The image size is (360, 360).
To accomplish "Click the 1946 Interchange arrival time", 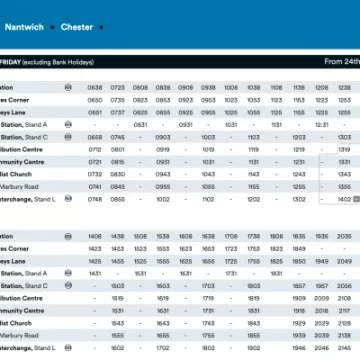I will [x=299, y=348].
